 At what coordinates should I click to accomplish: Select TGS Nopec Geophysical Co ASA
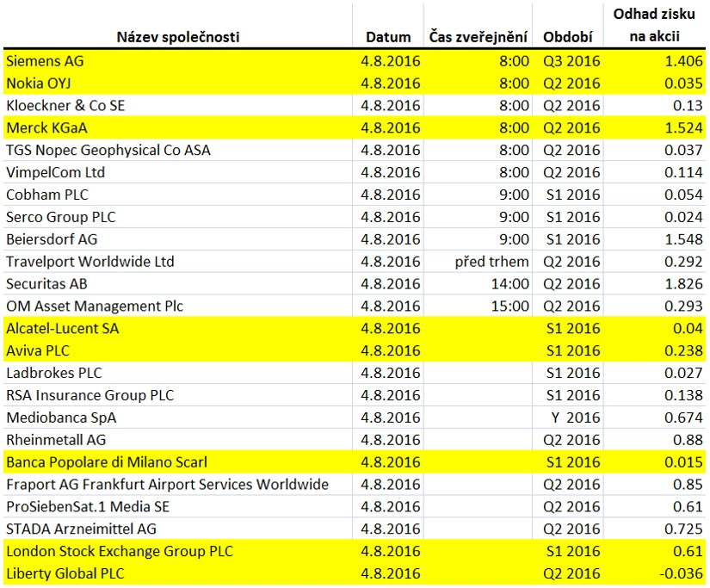coord(108,150)
